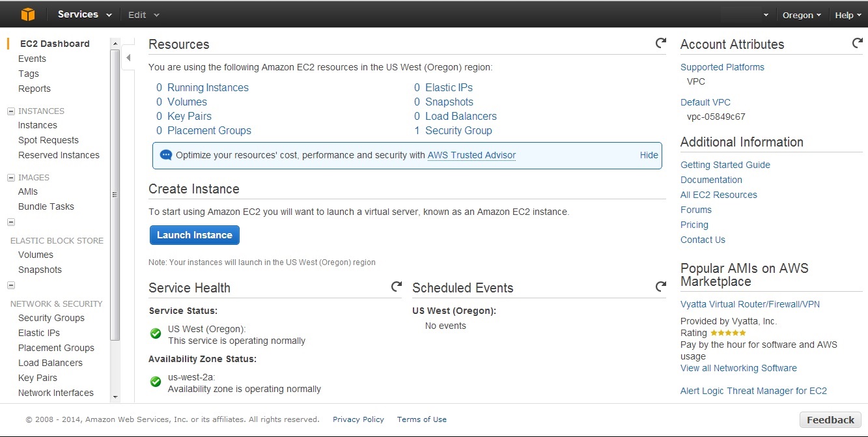Viewport: 868px width, 437px height.
Task: Open Key Pairs in the sidebar
Action: point(38,378)
